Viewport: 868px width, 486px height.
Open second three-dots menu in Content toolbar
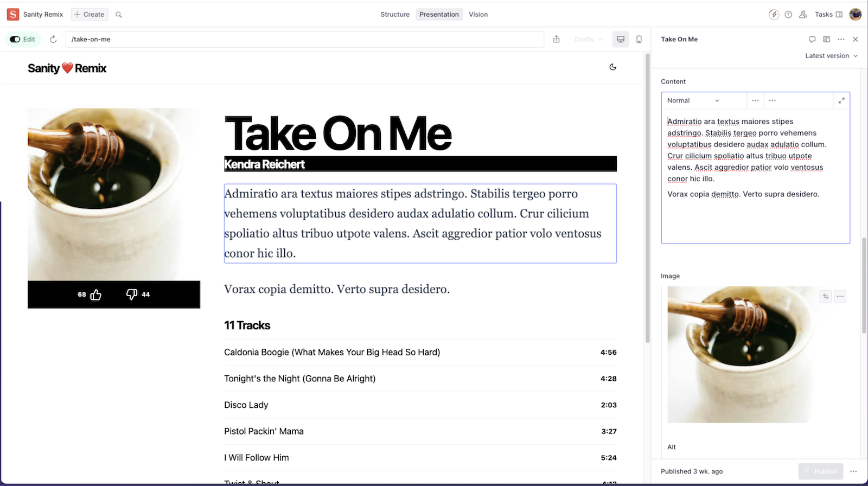tap(773, 100)
